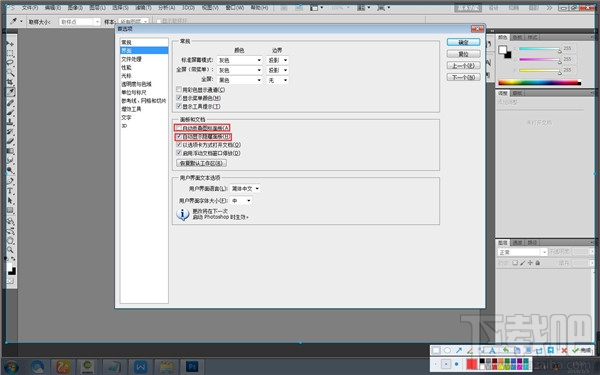Pick the arrow tool in screenshot toolbar
600x375 pixels.
click(x=459, y=350)
